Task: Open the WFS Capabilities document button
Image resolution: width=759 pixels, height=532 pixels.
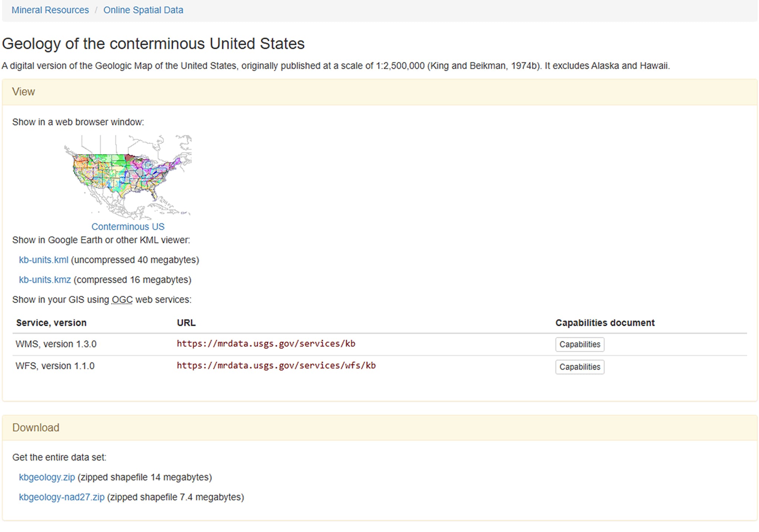Action: (580, 367)
